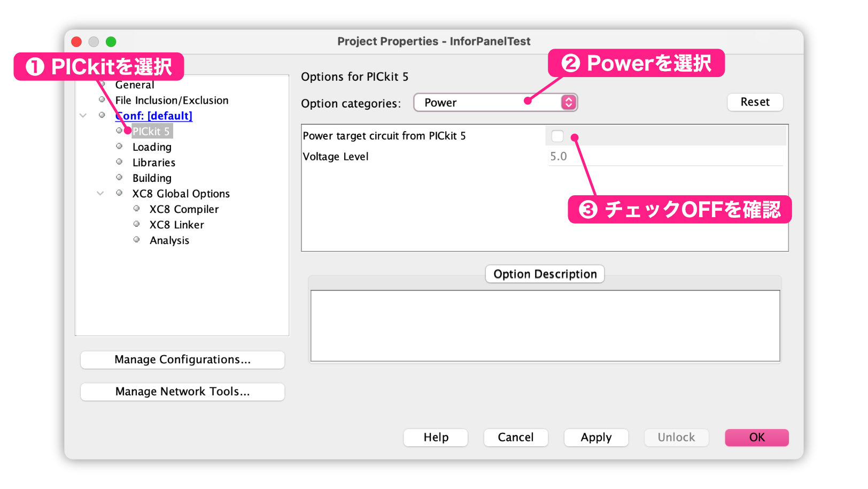The image size is (868, 489).
Task: Collapse the Conf: [default] tree node
Action: coord(83,116)
